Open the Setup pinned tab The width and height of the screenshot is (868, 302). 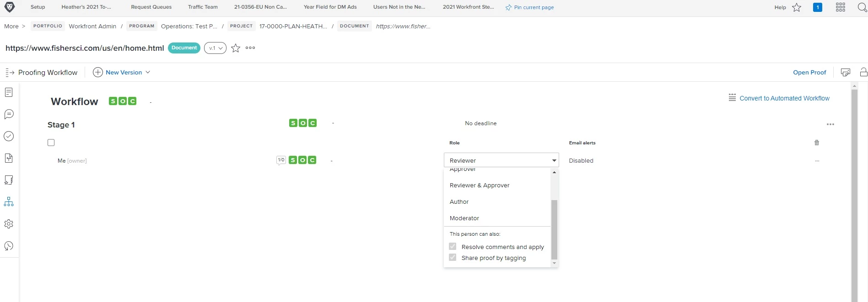[x=38, y=7]
